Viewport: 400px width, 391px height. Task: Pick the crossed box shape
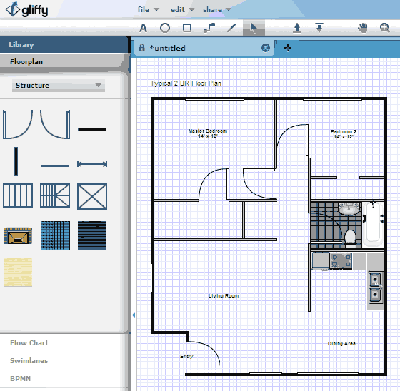coord(92,196)
